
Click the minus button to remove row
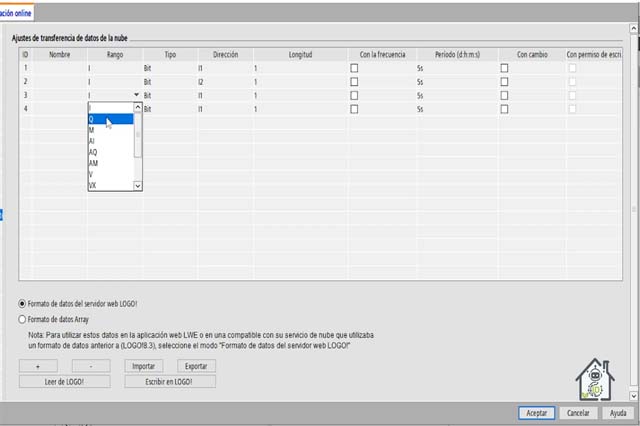92,366
